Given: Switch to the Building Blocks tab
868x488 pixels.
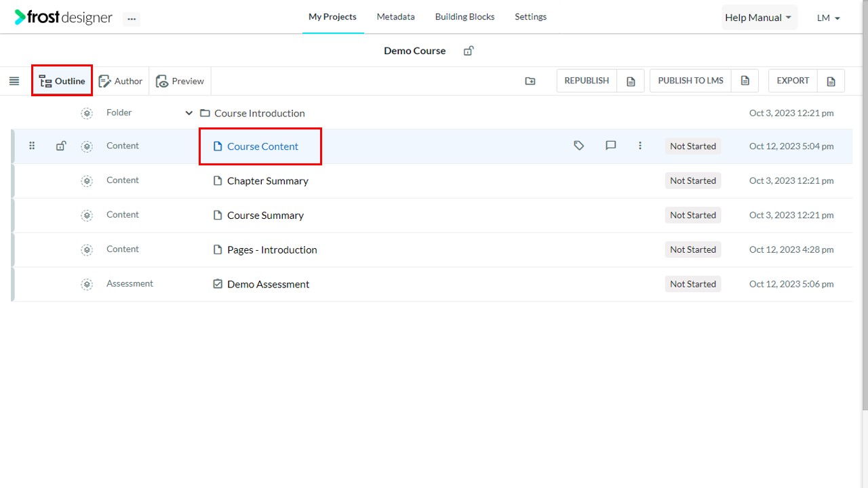Looking at the screenshot, I should coord(465,17).
